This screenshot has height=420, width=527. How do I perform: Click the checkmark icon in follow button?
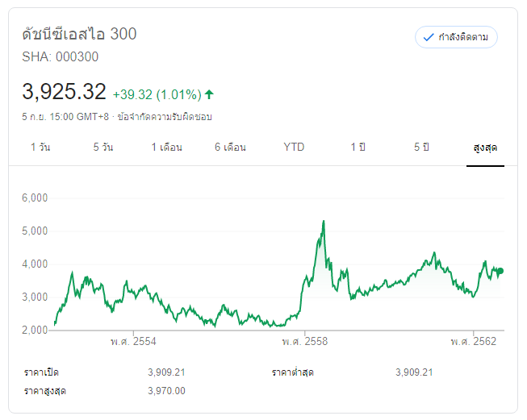tap(429, 37)
